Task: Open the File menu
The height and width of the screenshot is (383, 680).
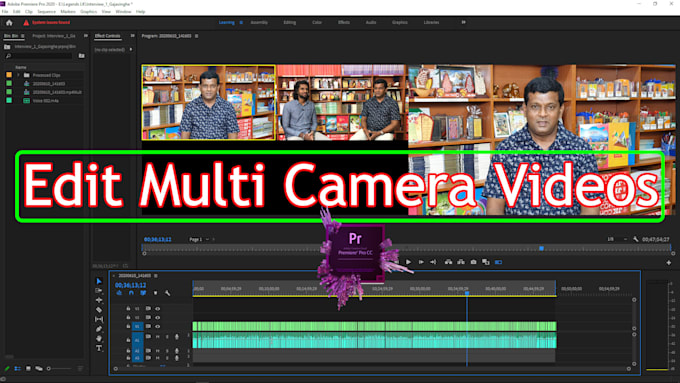Action: coord(5,12)
